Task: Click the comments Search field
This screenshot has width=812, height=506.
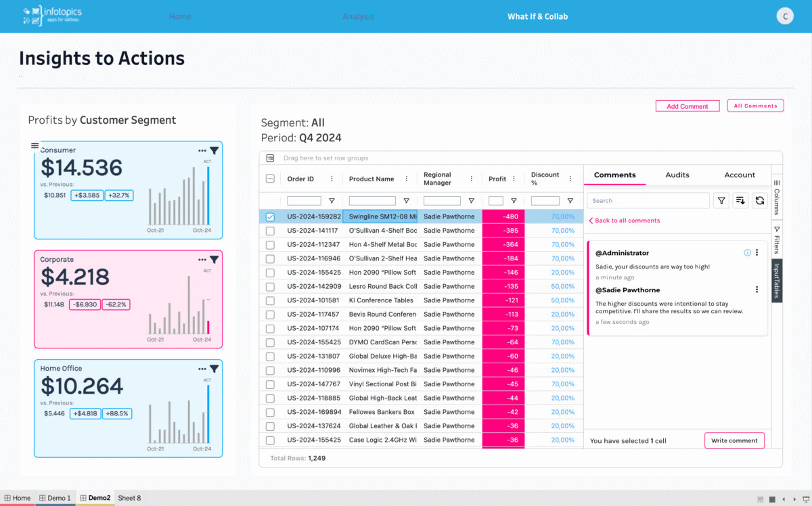Action: coord(648,200)
